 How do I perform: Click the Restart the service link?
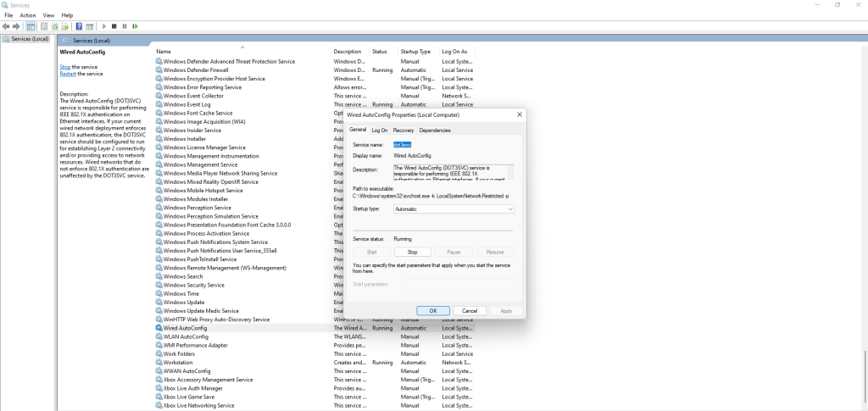(68, 74)
